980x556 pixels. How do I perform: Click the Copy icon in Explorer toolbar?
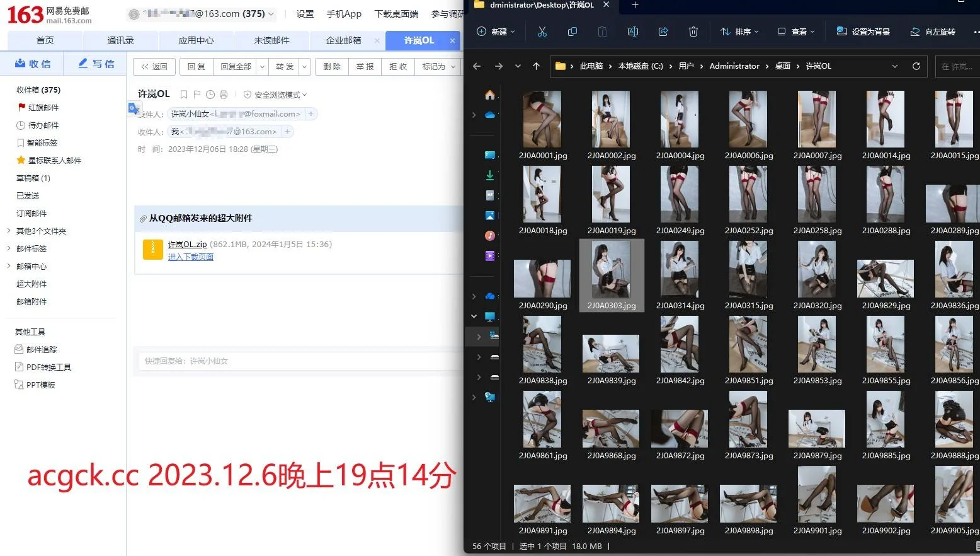click(572, 32)
